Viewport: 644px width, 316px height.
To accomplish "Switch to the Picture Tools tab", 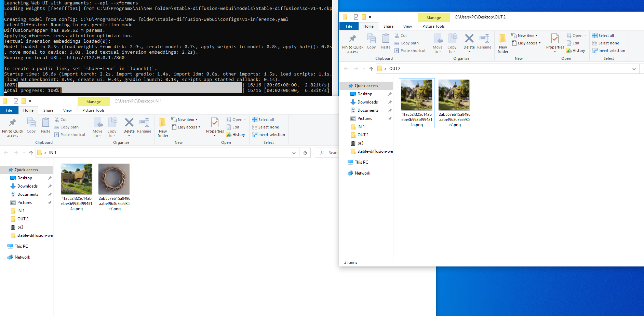I will coord(434,26).
